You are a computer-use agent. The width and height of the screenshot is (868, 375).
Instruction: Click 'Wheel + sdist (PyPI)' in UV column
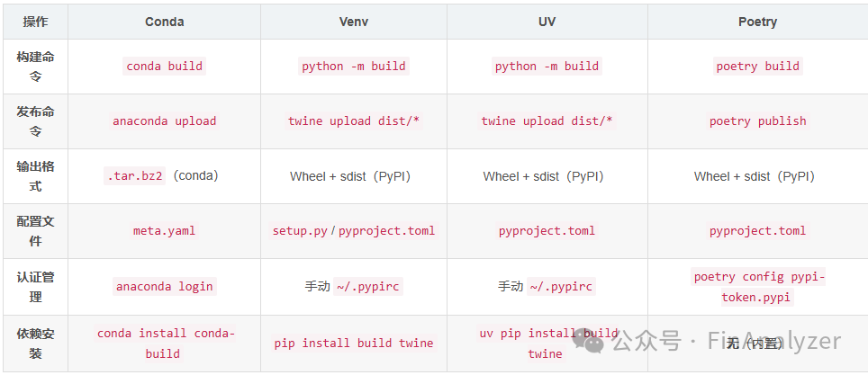(543, 176)
